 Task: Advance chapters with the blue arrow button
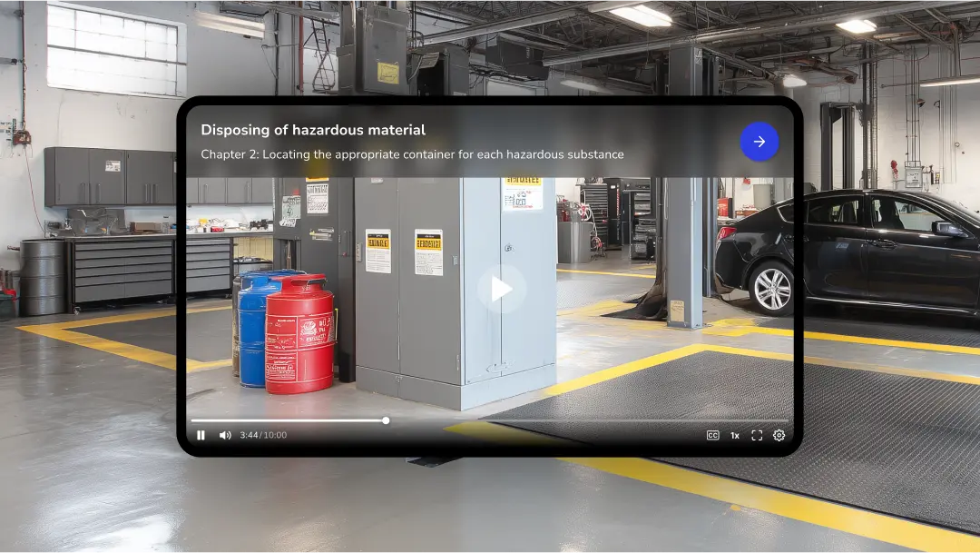coord(759,141)
